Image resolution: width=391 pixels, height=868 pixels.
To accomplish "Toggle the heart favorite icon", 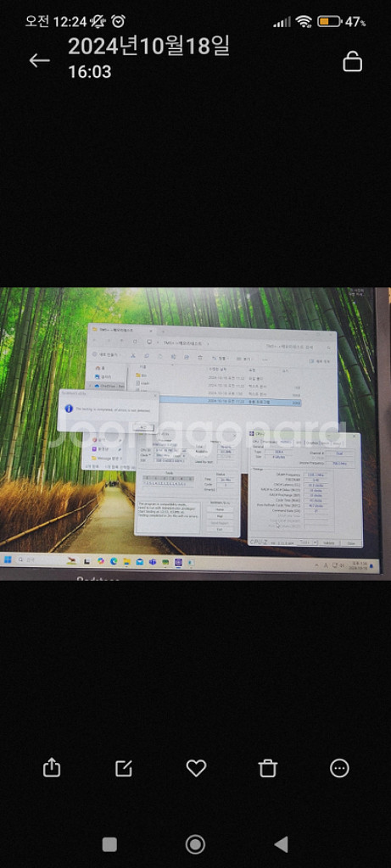I will click(196, 768).
